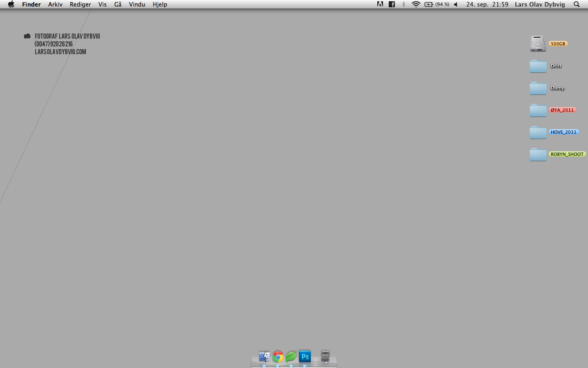This screenshot has width=588, height=368.
Task: Select the Dump folder
Action: (x=538, y=88)
